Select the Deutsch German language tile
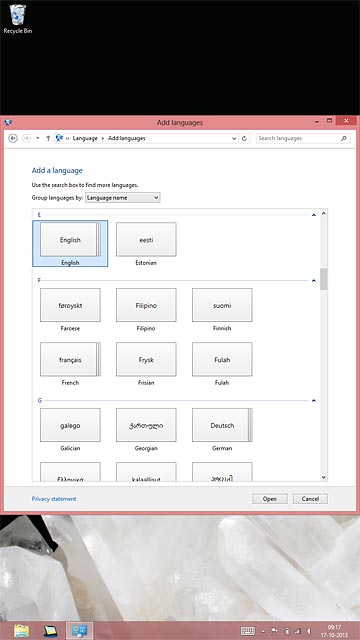The image size is (360, 640). (x=222, y=425)
